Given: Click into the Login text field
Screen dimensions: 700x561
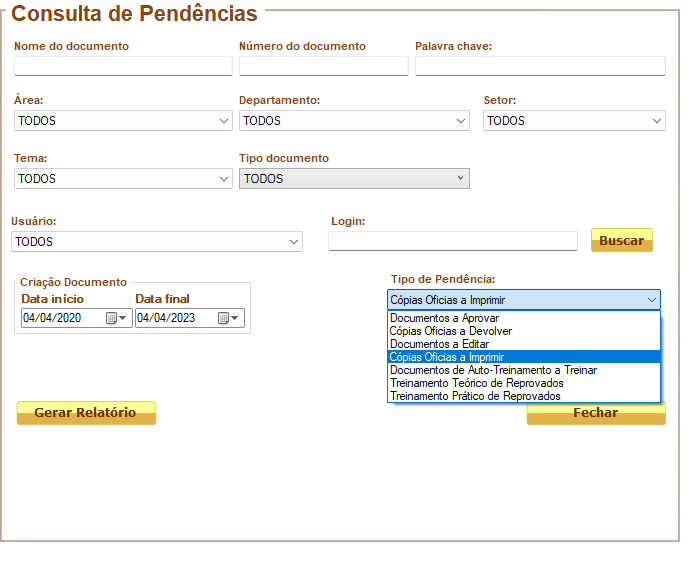Looking at the screenshot, I should click(x=453, y=241).
